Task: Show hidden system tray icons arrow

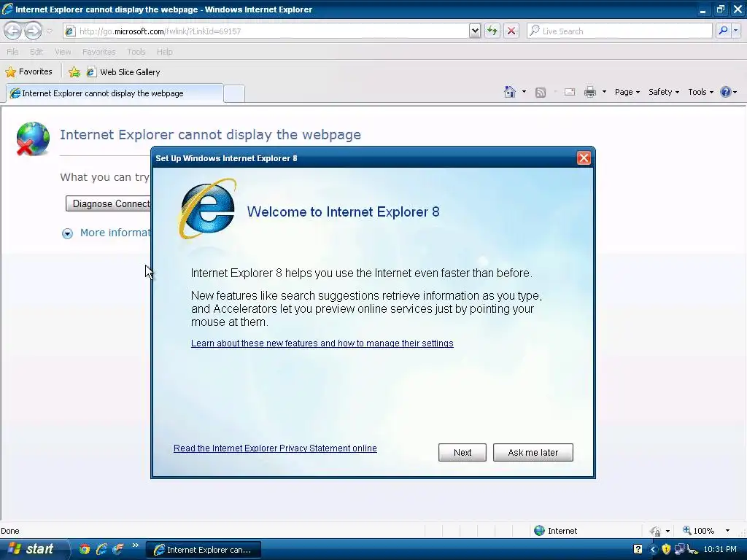Action: coord(653,550)
